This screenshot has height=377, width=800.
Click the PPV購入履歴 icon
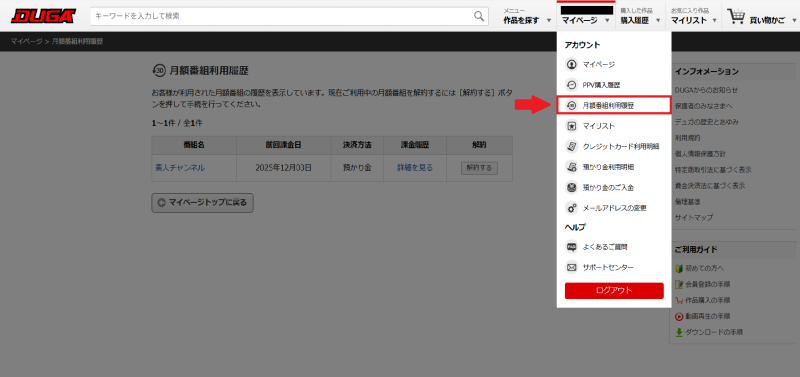[572, 85]
